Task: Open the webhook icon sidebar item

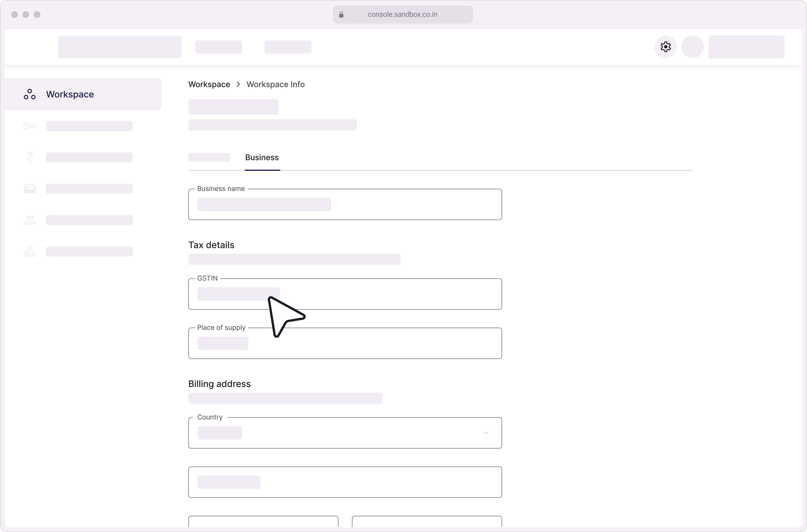Action: point(30,251)
